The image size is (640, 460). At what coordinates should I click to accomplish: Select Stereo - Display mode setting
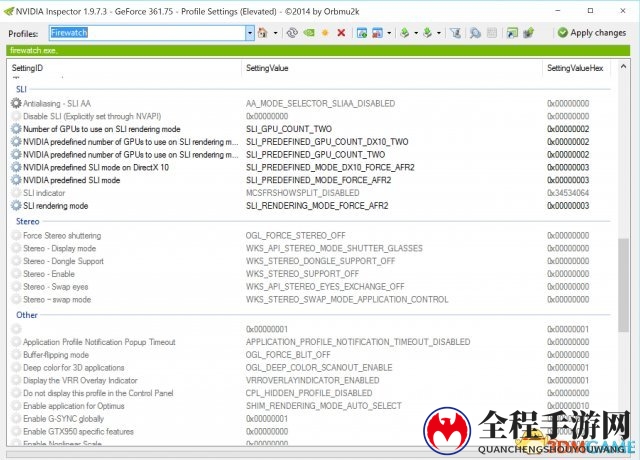[x=60, y=248]
